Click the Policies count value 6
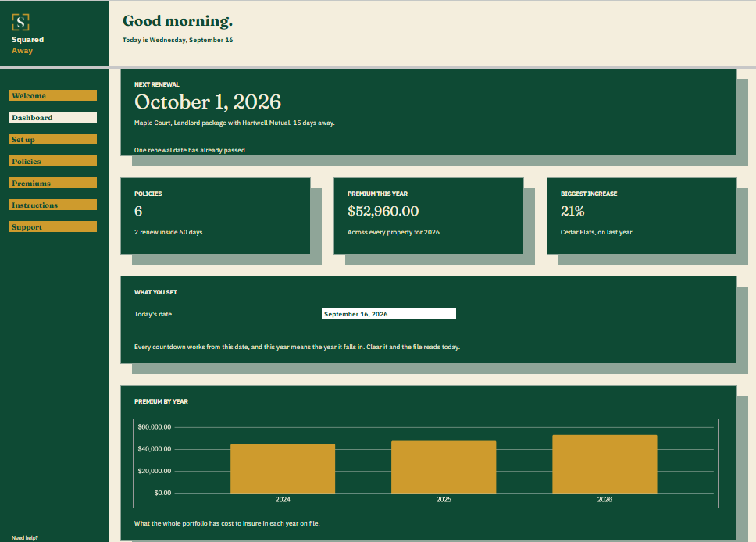 (138, 211)
